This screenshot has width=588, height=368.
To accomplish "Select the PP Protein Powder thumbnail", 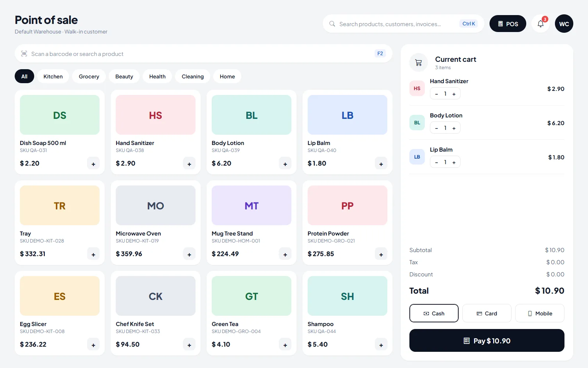I will (x=347, y=205).
